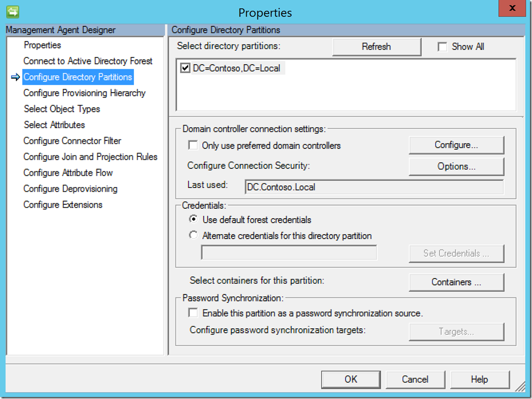The width and height of the screenshot is (532, 399).
Task: Go to Select Object Types page
Action: [62, 109]
